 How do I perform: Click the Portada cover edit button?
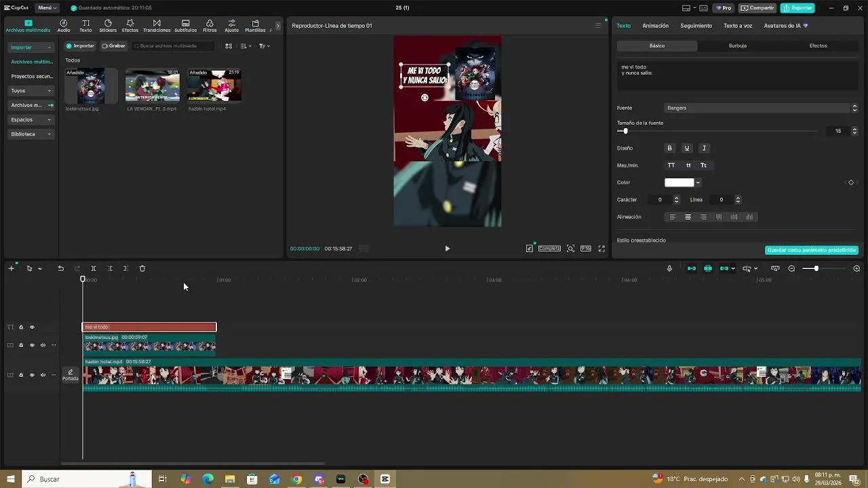[x=71, y=375]
